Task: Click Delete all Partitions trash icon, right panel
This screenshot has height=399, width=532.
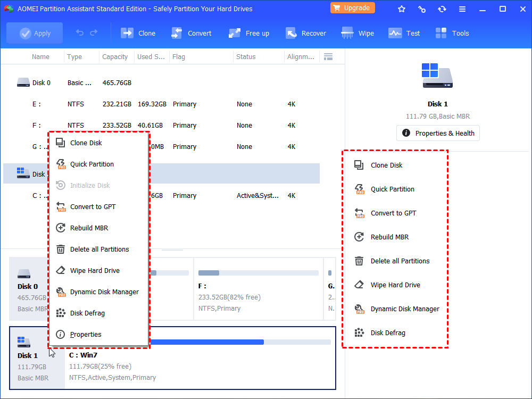Action: (359, 261)
